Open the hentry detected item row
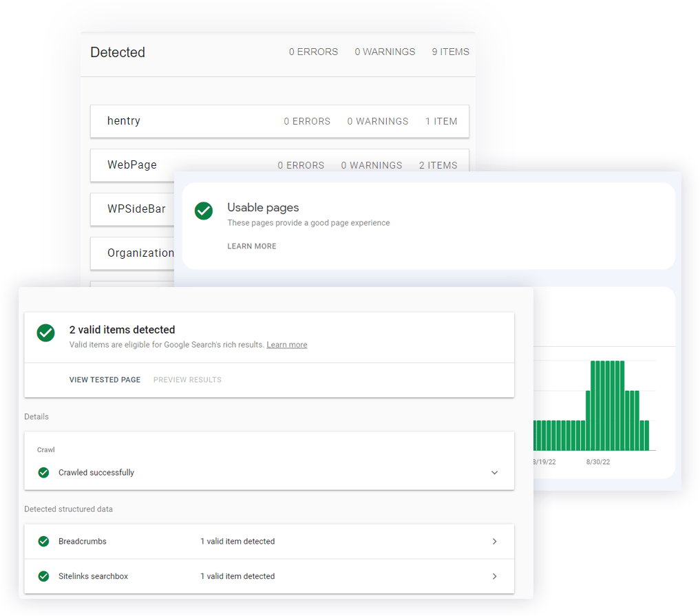700x616 pixels. click(x=279, y=121)
